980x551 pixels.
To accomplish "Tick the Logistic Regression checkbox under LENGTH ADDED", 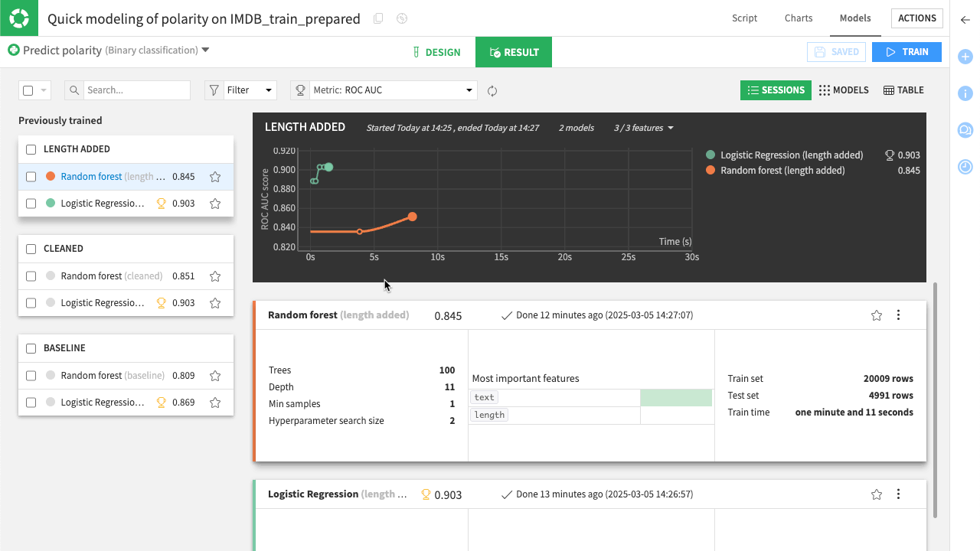I will pos(31,204).
